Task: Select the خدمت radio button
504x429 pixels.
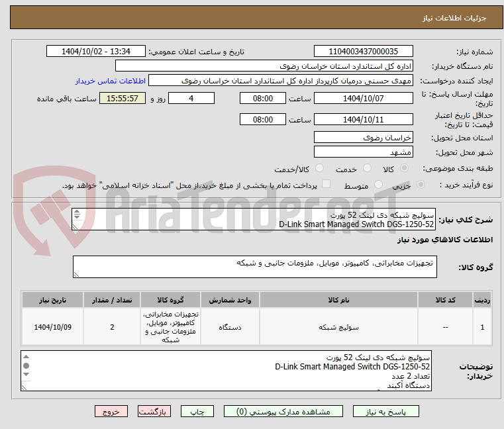Action: click(367, 168)
